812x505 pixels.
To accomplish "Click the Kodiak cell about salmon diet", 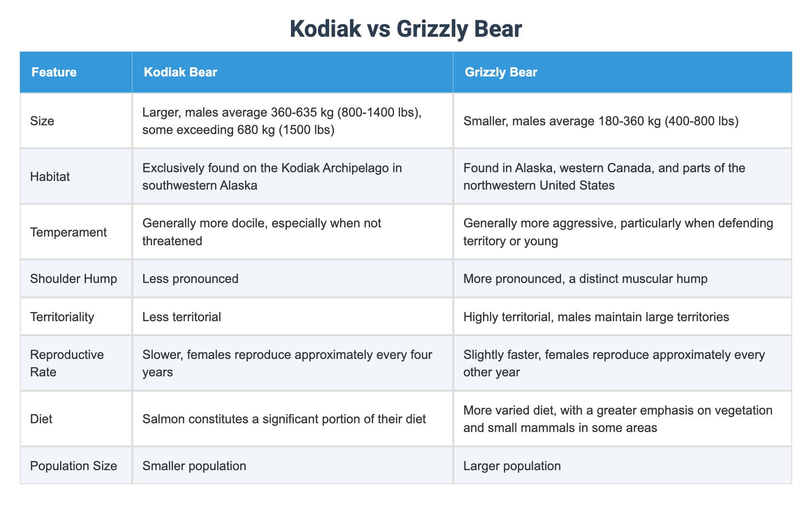I will pos(284,419).
